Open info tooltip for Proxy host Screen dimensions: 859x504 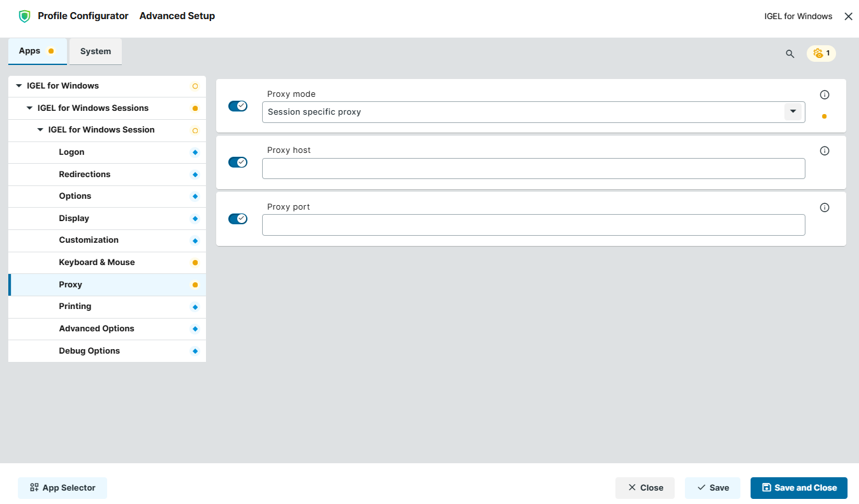pos(825,150)
